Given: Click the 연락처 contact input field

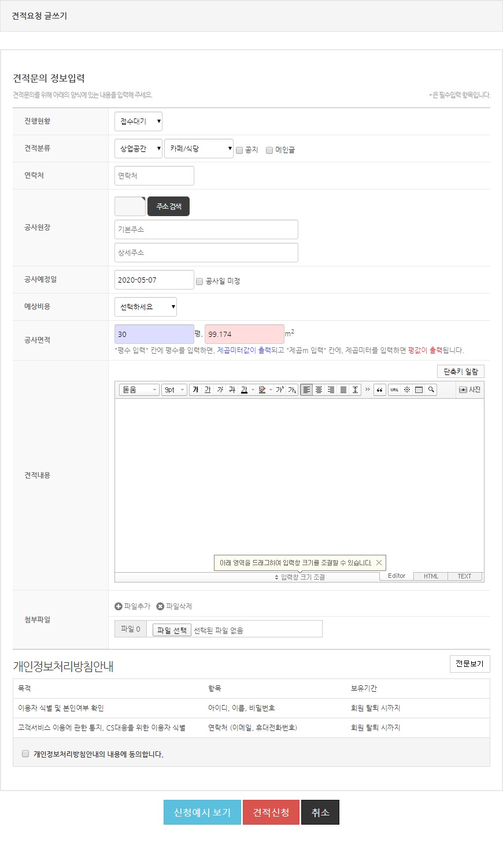Looking at the screenshot, I should point(154,176).
